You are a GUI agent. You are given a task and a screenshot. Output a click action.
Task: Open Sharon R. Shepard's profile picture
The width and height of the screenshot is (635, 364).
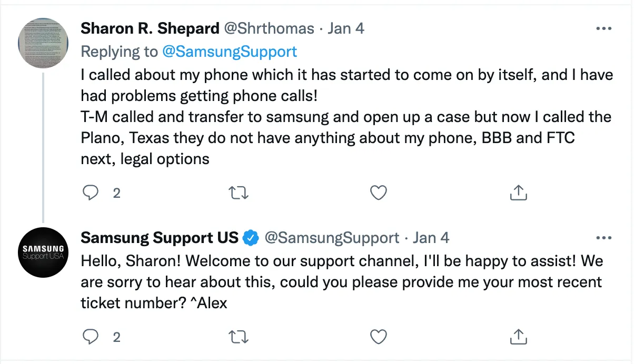point(43,43)
